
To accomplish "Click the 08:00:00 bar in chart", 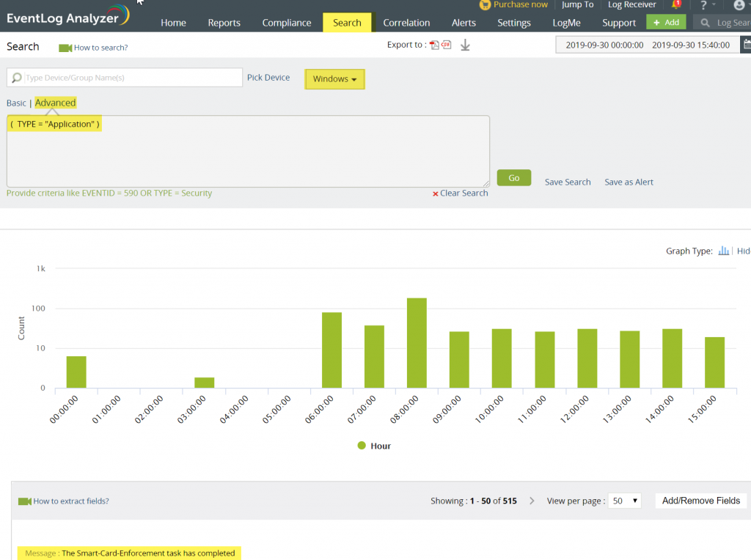I will (417, 343).
